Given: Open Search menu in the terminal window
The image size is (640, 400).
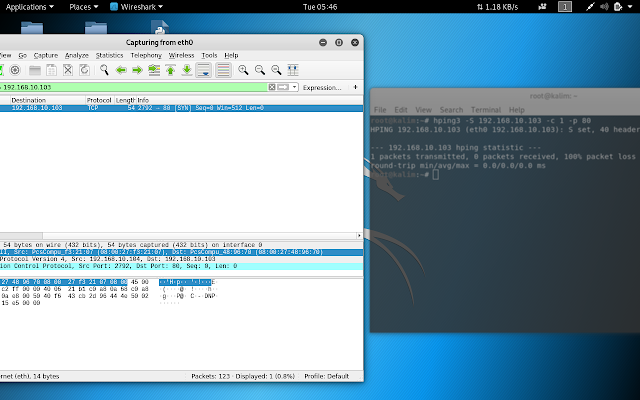Looking at the screenshot, I should coord(451,110).
